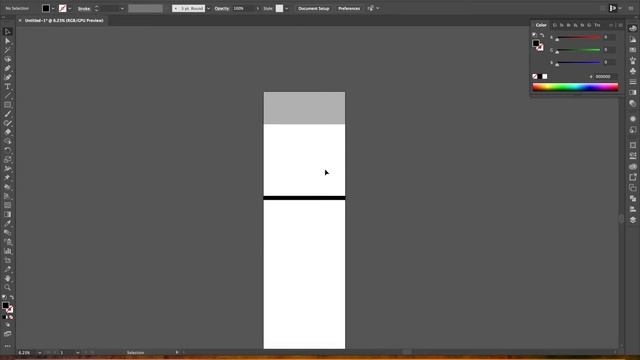Expand the Opacity value arrow
The height and width of the screenshot is (360, 640).
(x=258, y=9)
